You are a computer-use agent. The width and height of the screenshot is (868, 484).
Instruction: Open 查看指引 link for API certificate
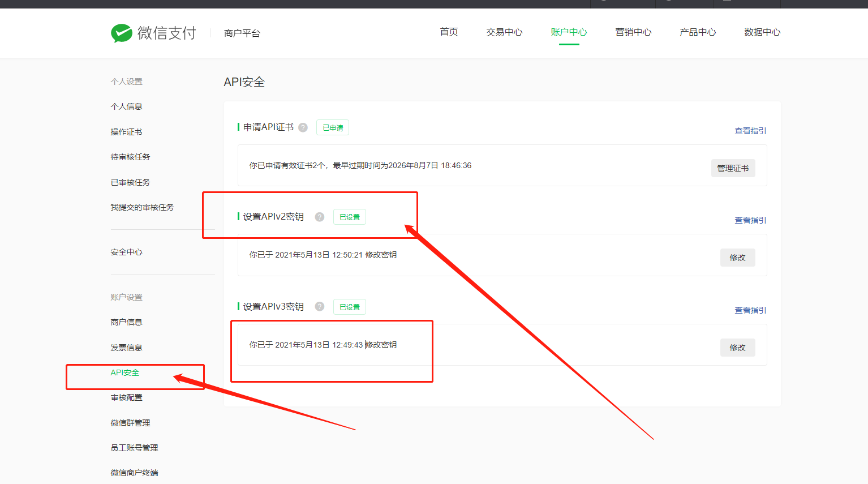click(750, 131)
